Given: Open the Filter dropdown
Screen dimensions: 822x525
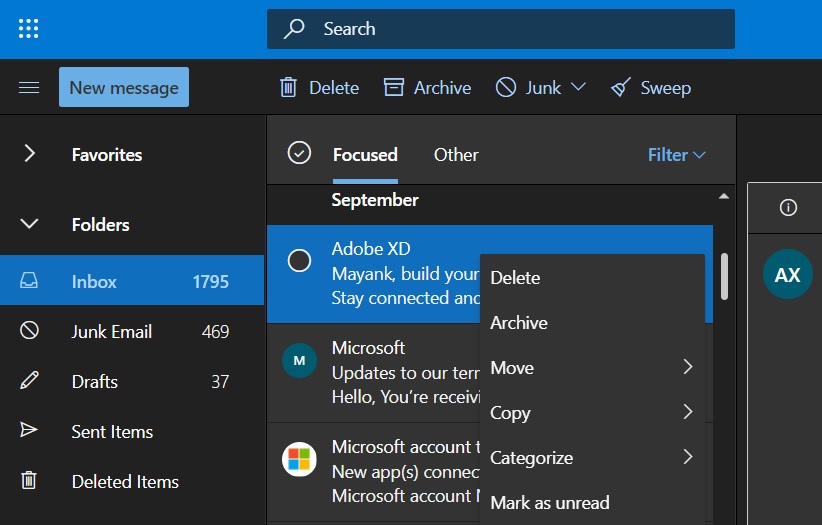Looking at the screenshot, I should (676, 155).
